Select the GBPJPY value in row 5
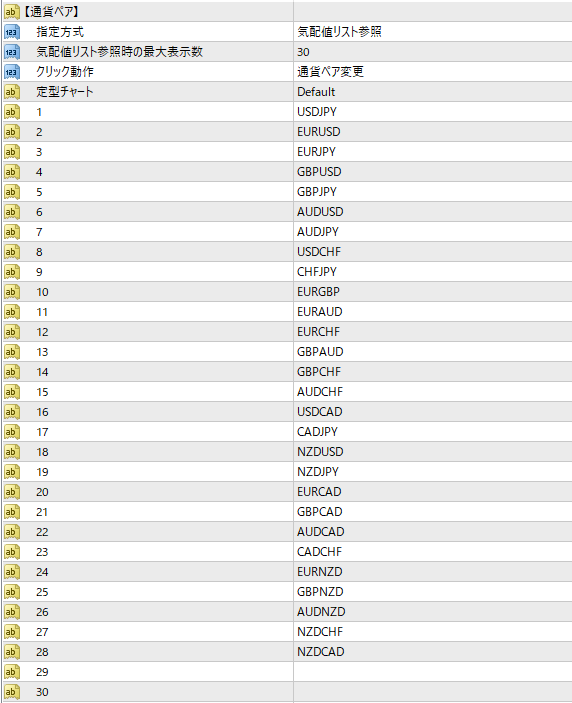This screenshot has height=703, width=572. pyautogui.click(x=316, y=191)
